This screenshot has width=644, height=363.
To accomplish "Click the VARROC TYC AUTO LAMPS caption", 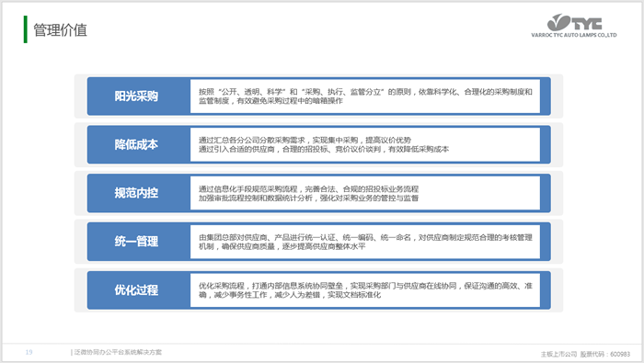I will coord(574,35).
